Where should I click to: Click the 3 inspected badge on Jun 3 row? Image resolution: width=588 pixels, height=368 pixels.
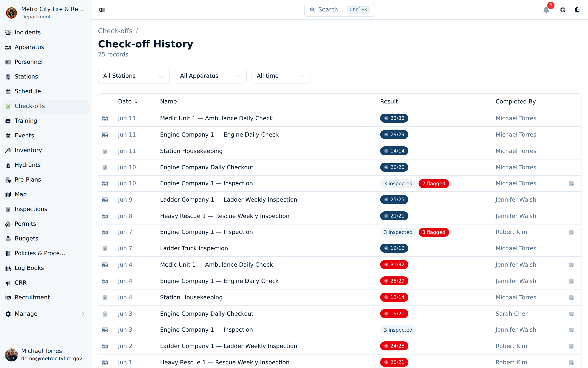pos(398,330)
